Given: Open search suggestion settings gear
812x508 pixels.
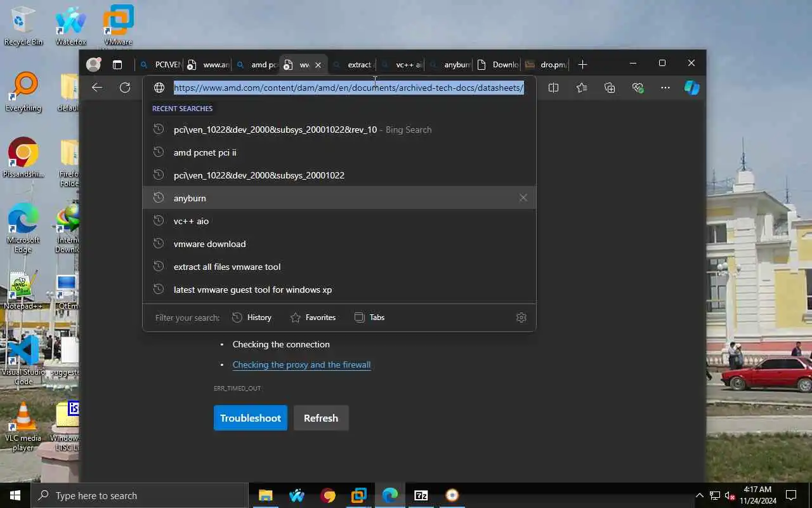Looking at the screenshot, I should click(521, 317).
